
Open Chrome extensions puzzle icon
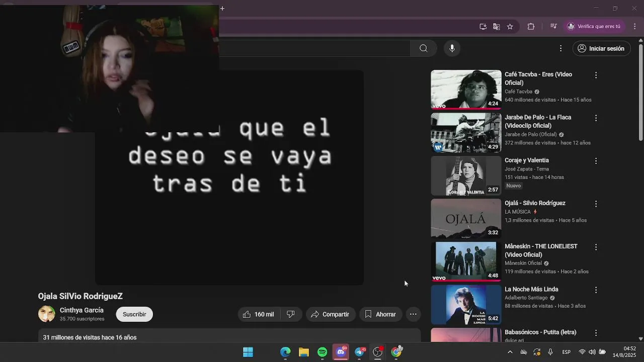531,27
